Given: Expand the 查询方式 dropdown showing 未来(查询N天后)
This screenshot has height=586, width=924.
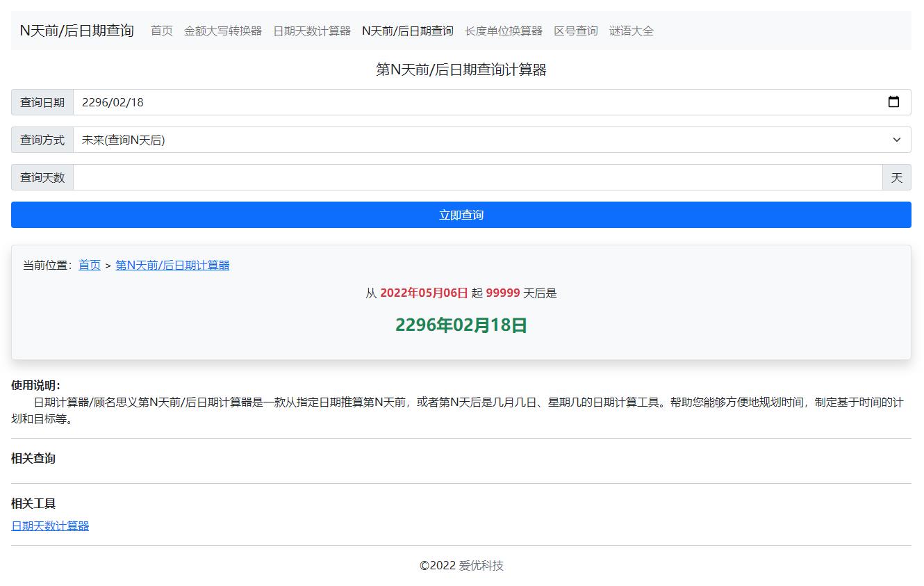Looking at the screenshot, I should (491, 140).
